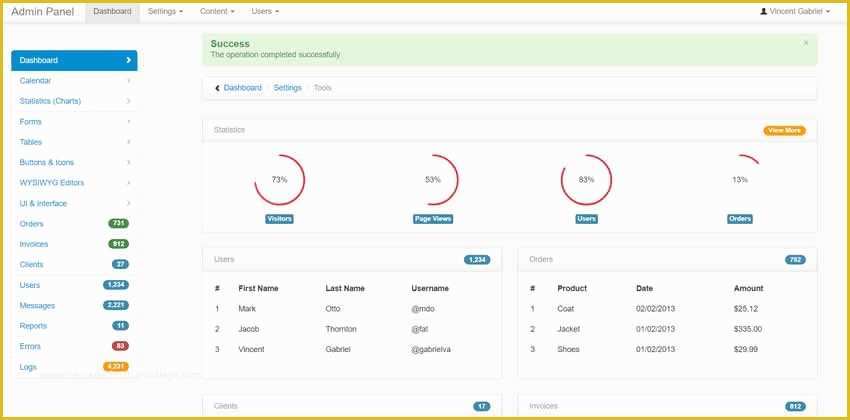850x420 pixels.
Task: Open Forms in the sidebar
Action: (x=74, y=121)
